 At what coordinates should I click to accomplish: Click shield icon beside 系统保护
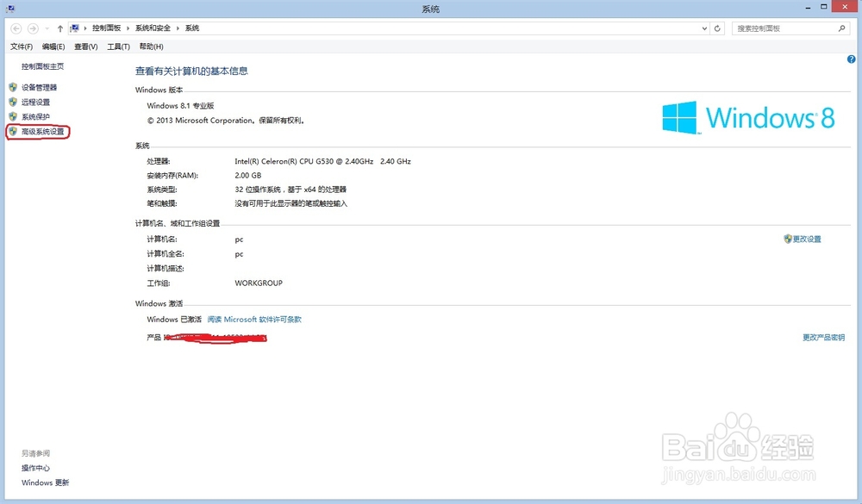[13, 116]
